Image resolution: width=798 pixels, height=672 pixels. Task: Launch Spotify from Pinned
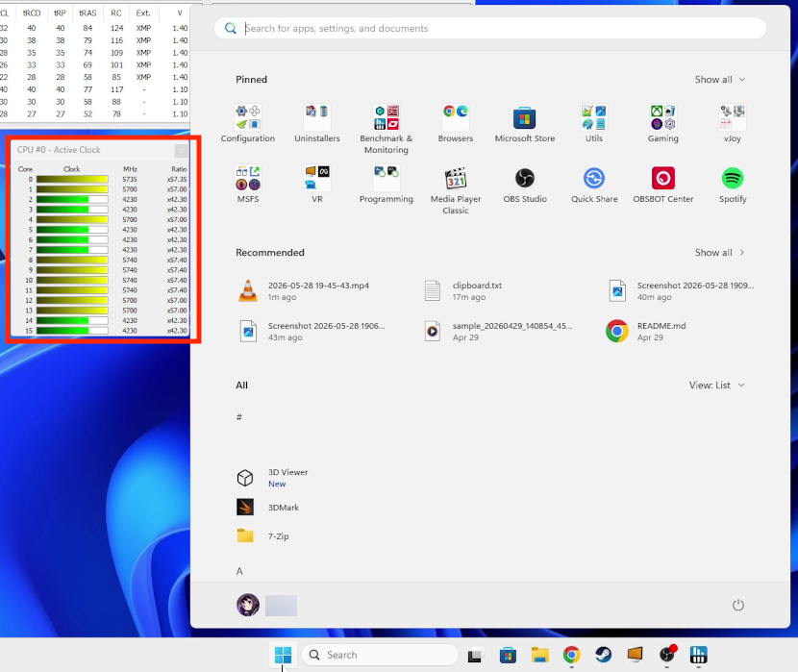[733, 185]
